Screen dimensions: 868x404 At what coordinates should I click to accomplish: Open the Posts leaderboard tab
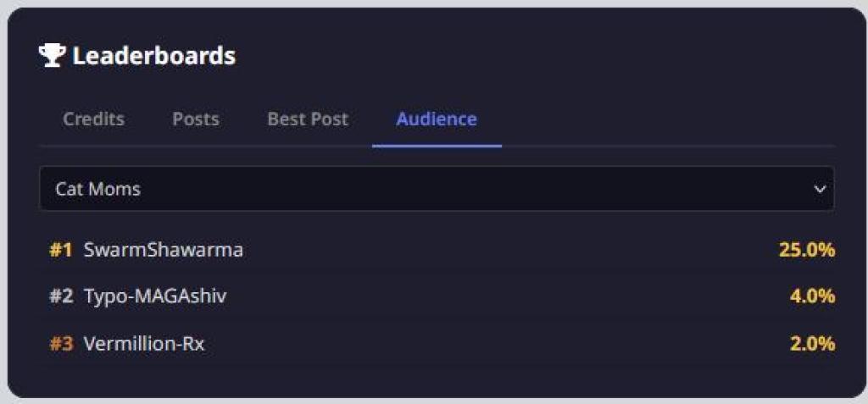[x=196, y=119]
